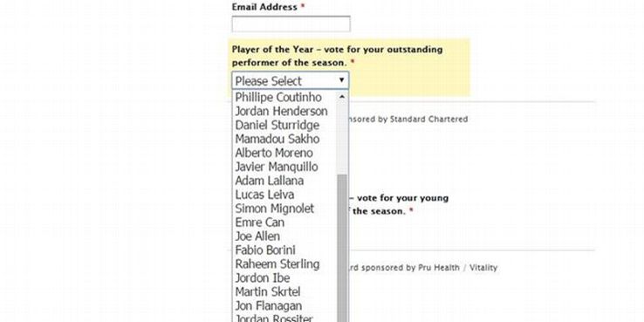Pick Adam Lallana as player of the year
This screenshot has width=644, height=322.
[x=285, y=181]
